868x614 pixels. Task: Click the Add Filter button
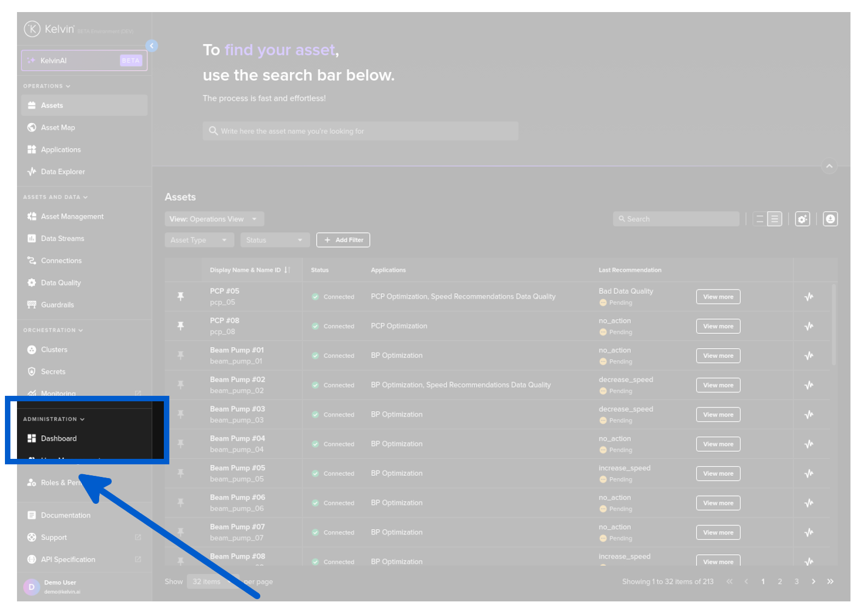pyautogui.click(x=343, y=240)
